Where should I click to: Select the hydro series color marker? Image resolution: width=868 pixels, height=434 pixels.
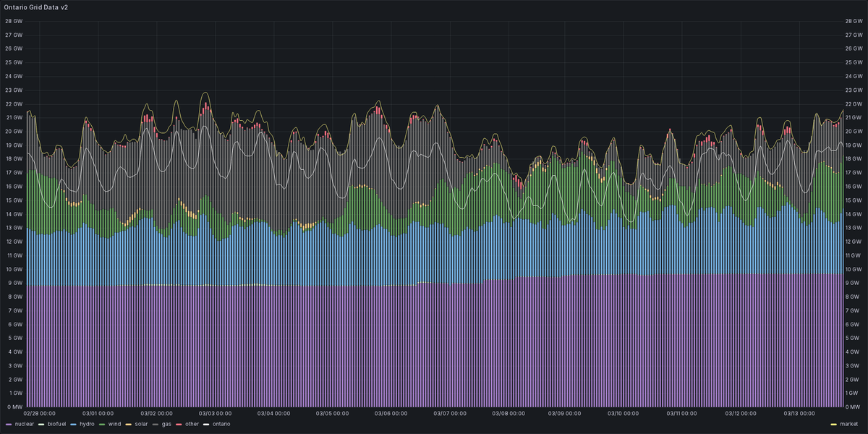click(x=72, y=425)
